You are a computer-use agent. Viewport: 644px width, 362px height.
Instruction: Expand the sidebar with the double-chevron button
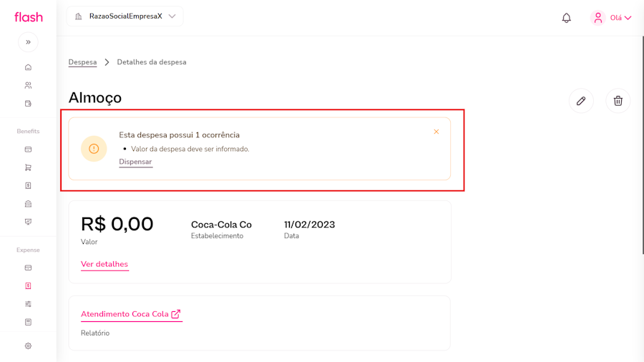pyautogui.click(x=28, y=42)
